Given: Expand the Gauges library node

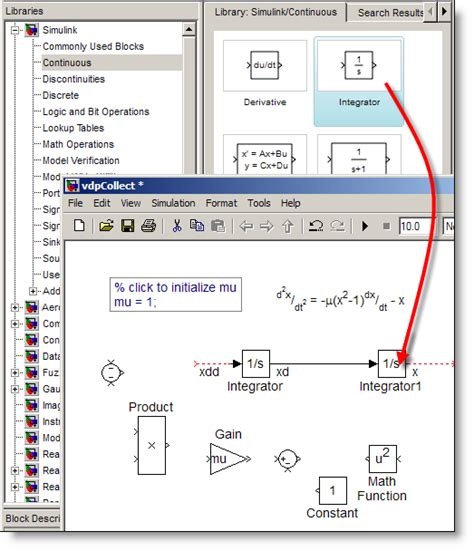Looking at the screenshot, I should [15, 389].
